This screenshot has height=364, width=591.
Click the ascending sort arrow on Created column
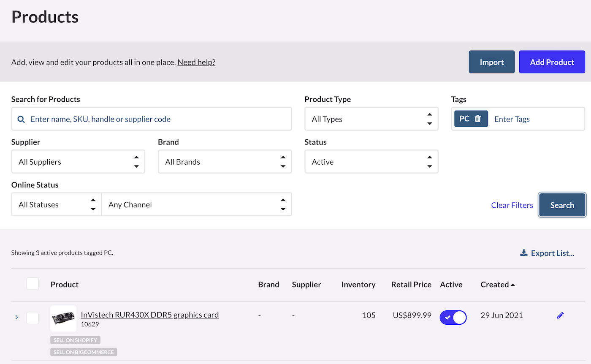(x=513, y=284)
